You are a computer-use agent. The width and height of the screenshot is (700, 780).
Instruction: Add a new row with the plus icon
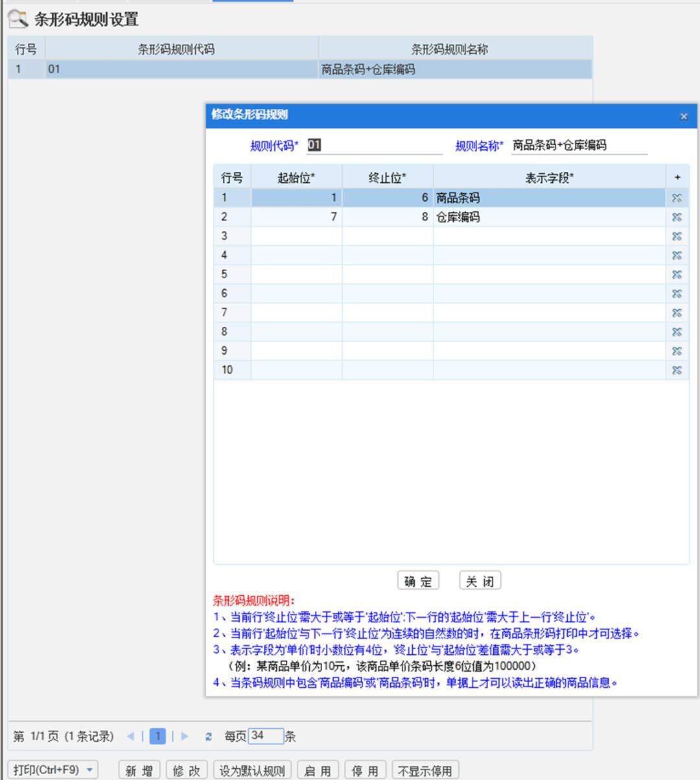[x=677, y=177]
